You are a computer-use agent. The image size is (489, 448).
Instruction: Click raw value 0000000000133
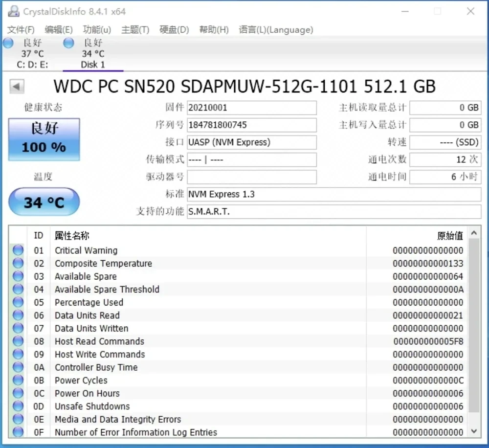point(428,264)
